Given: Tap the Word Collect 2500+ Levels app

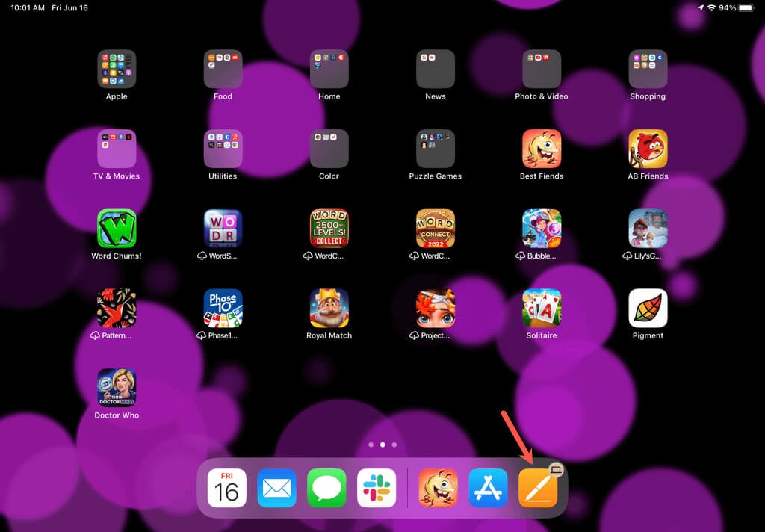Looking at the screenshot, I should (x=329, y=229).
